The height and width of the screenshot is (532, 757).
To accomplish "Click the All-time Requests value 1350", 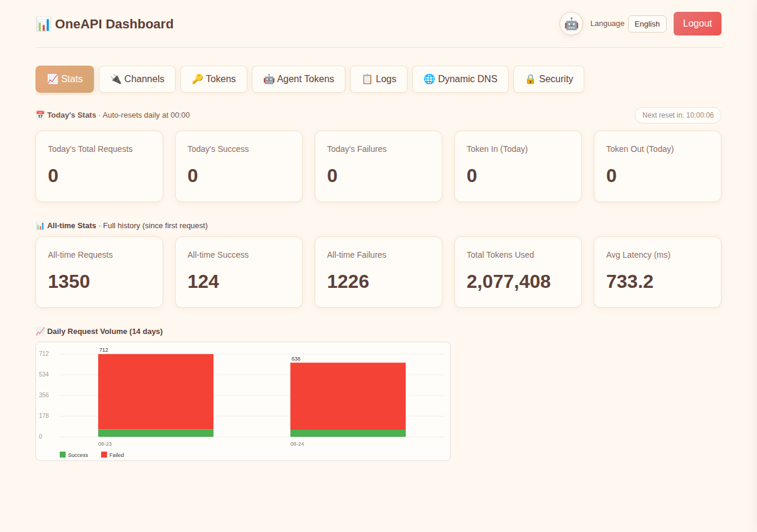I will [x=69, y=281].
